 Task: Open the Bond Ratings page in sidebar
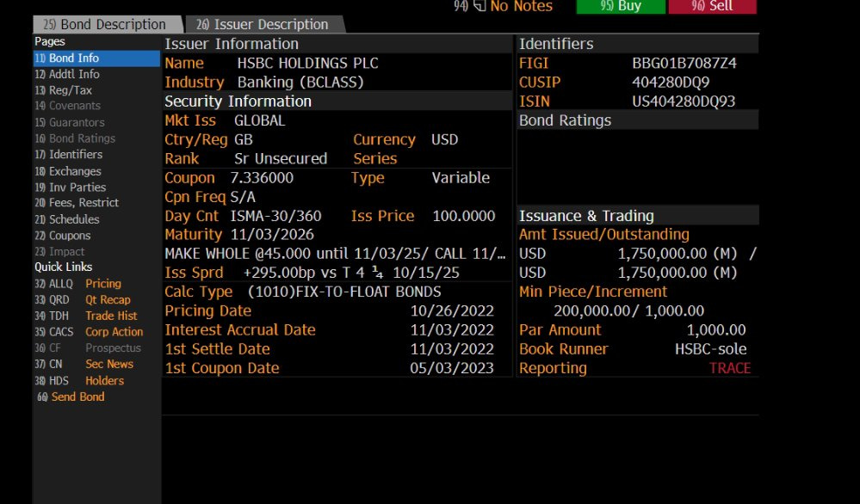[x=75, y=138]
